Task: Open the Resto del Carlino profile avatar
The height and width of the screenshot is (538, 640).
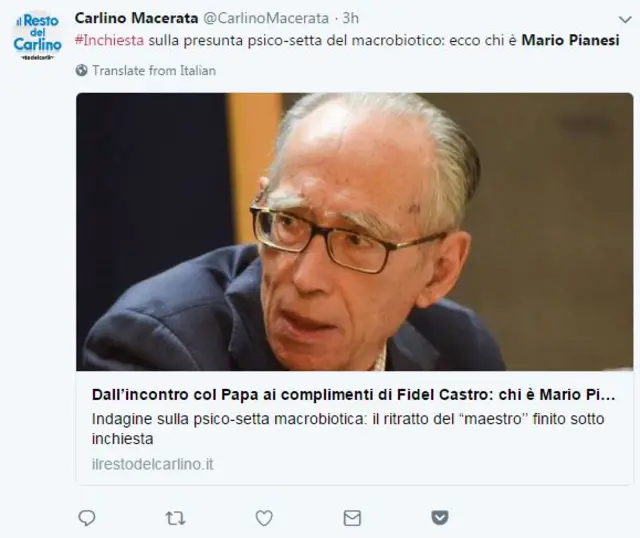Action: [38, 36]
